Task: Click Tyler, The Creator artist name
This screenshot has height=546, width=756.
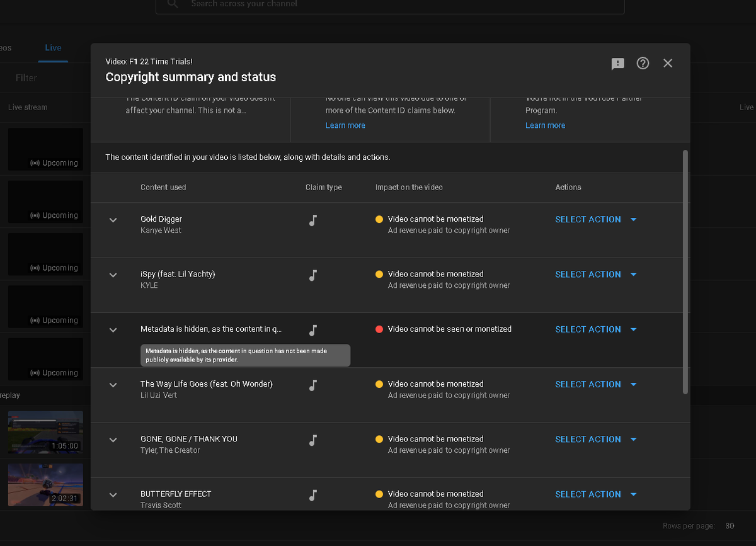Action: click(x=170, y=450)
